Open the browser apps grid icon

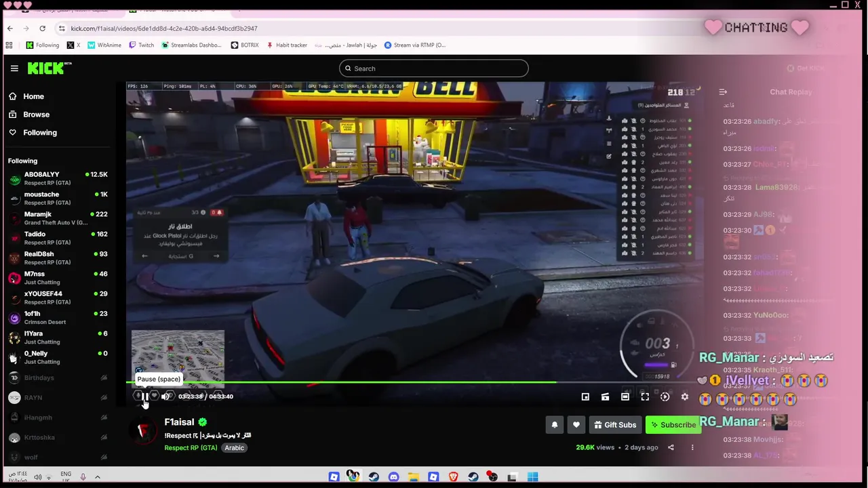[9, 45]
